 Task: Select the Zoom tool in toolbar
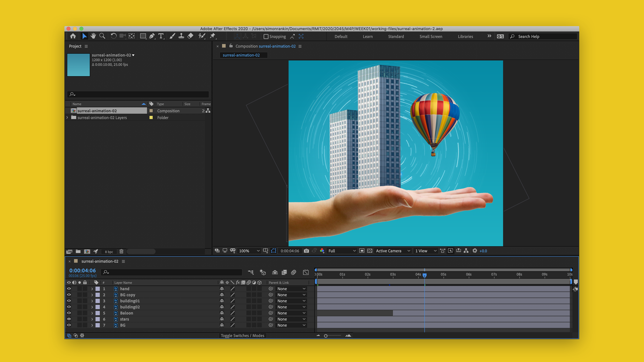click(102, 36)
